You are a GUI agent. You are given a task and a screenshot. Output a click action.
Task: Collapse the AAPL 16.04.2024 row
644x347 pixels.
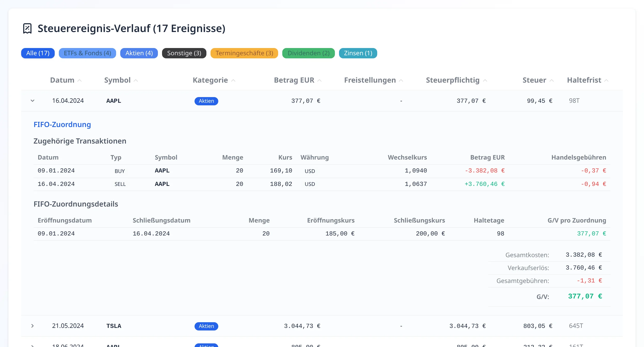(33, 101)
